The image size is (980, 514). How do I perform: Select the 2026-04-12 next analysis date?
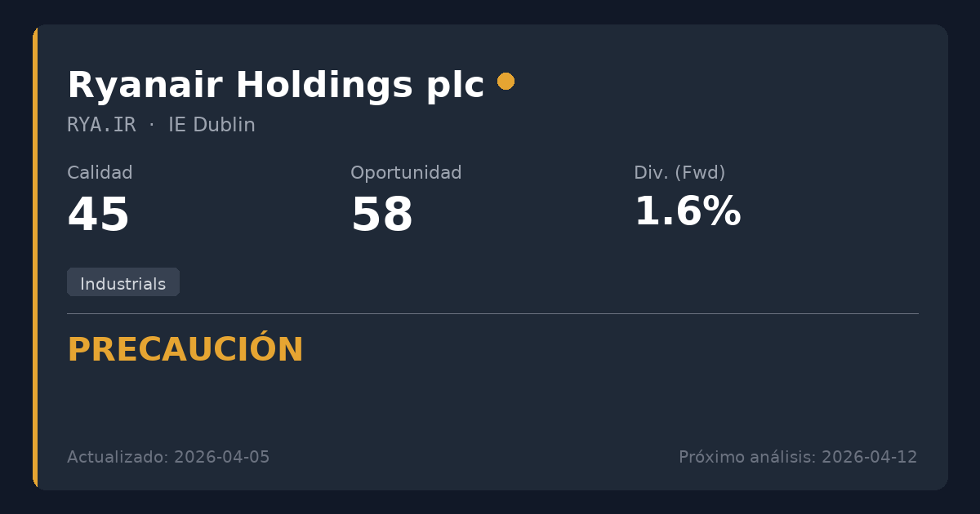click(869, 457)
